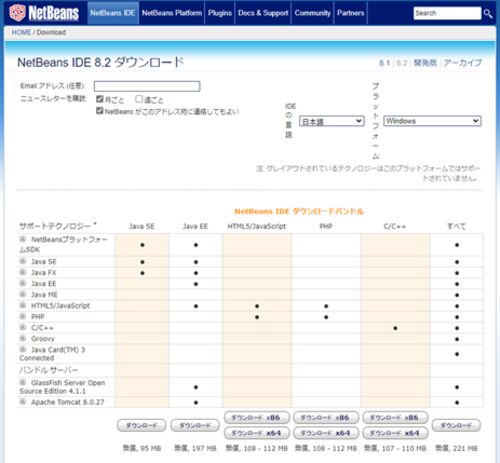Check the weekly newsletter checkbox
The width and height of the screenshot is (500, 463).
pyautogui.click(x=139, y=99)
